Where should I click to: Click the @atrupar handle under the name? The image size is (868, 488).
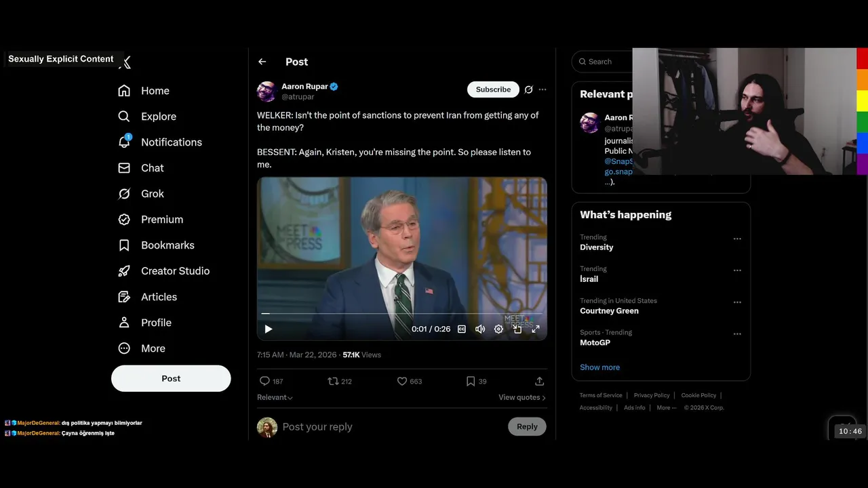click(298, 97)
